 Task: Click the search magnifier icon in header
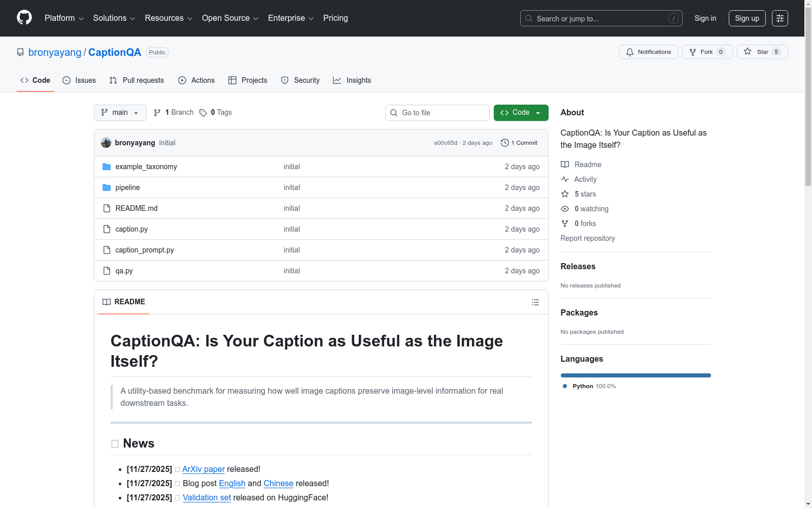[x=529, y=18]
